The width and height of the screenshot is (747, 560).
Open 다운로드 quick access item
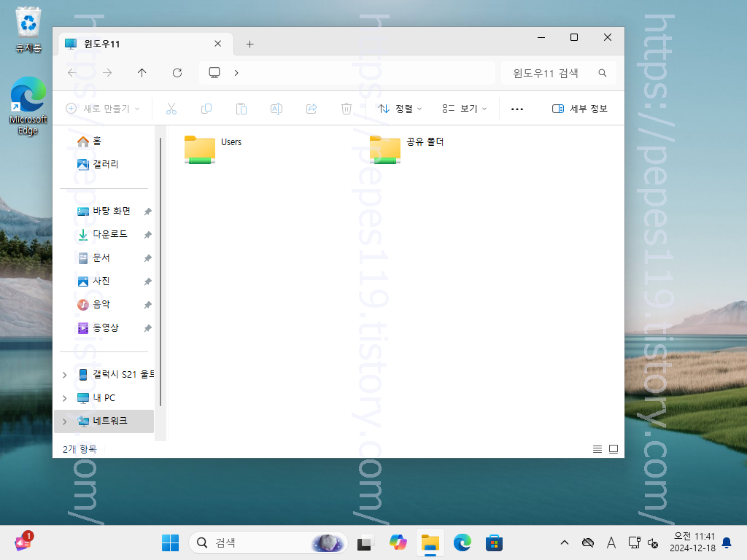[102, 234]
